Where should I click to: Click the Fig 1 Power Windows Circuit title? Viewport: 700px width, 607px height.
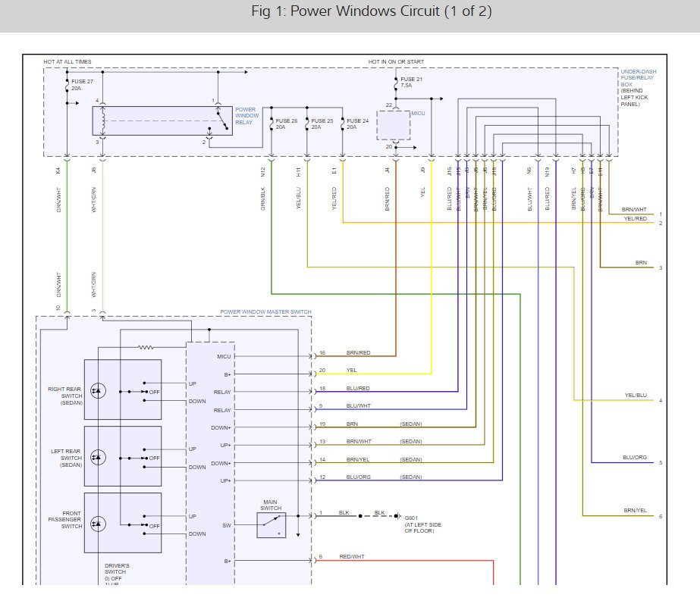pyautogui.click(x=372, y=11)
